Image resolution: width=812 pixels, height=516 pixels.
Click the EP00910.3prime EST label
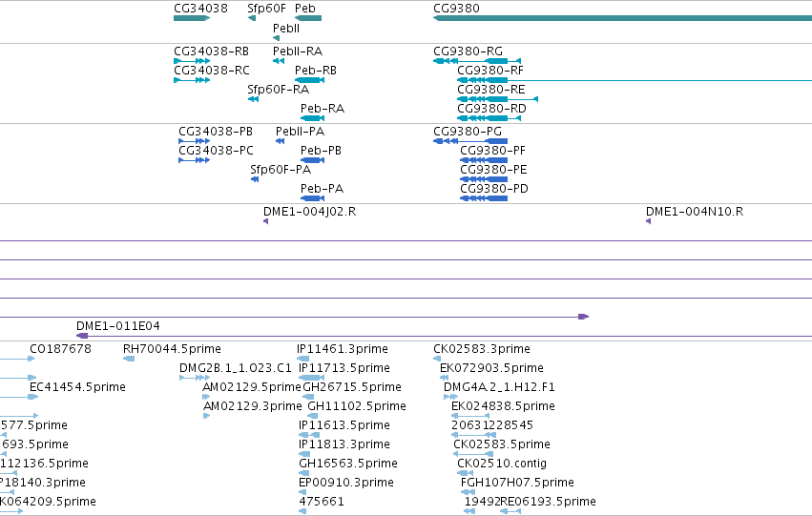[x=346, y=483]
